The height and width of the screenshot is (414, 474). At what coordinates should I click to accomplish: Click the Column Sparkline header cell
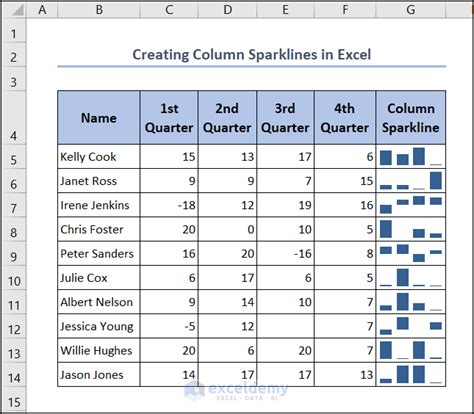pyautogui.click(x=411, y=118)
